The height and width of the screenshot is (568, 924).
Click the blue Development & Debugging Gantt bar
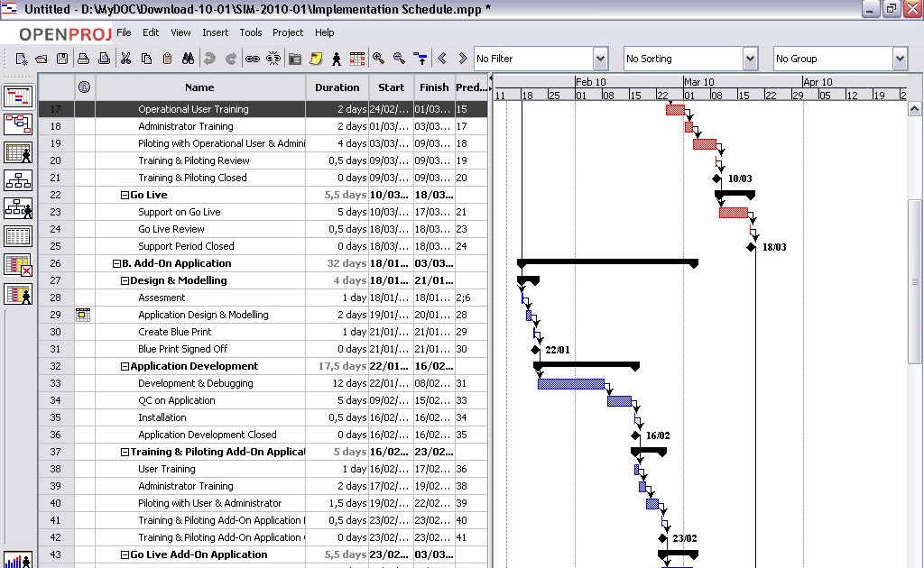571,384
